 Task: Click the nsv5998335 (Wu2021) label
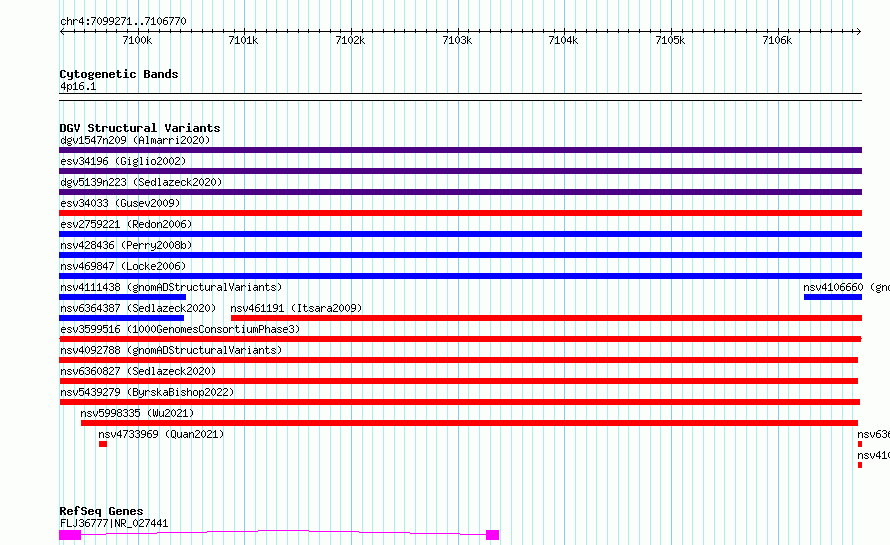coord(137,413)
